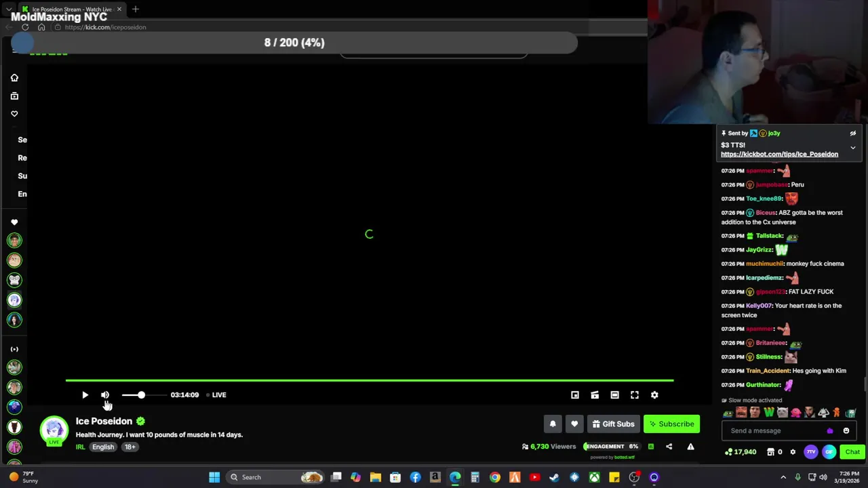The height and width of the screenshot is (488, 868).
Task: Click the (•) live section icon in sidebar
Action: (x=14, y=349)
